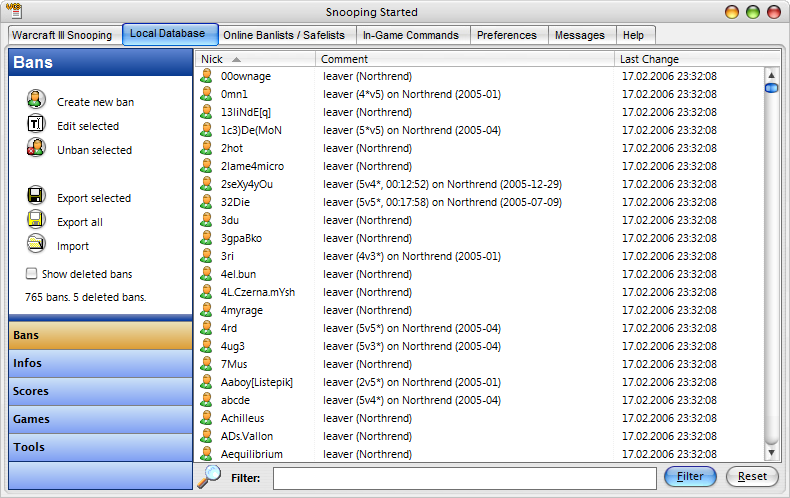Select the Bans sidebar section
The width and height of the screenshot is (790, 498).
click(x=100, y=335)
